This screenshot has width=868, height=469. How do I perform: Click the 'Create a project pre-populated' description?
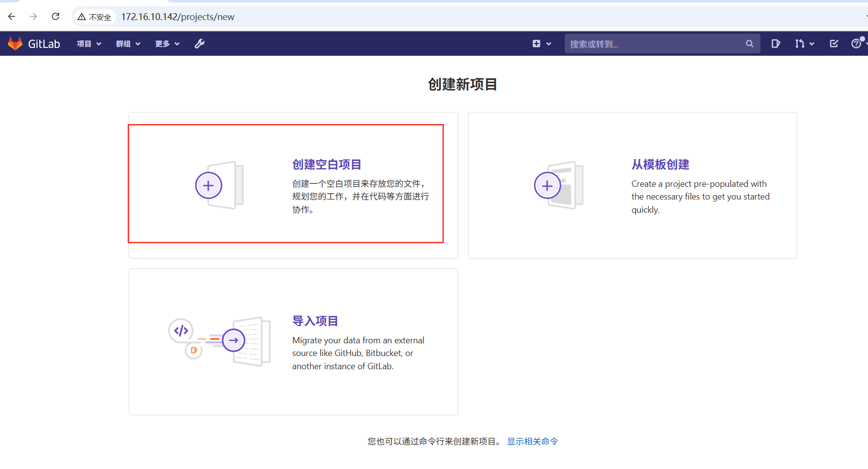tap(700, 197)
